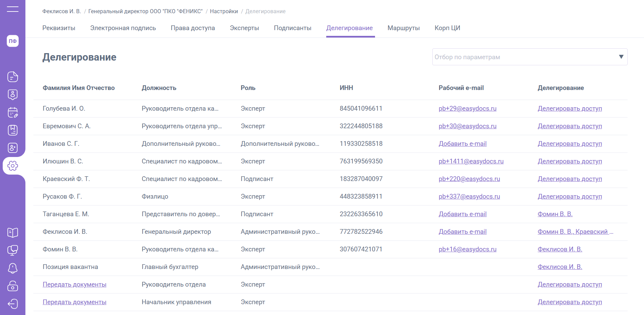
Task: Click the logout arrow icon
Action: pos(13,304)
